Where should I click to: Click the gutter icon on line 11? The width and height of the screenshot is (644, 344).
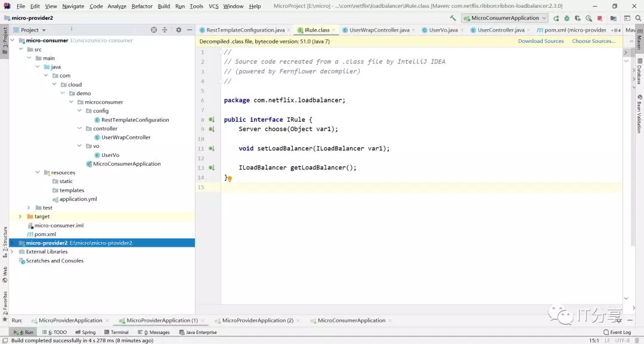click(x=212, y=148)
